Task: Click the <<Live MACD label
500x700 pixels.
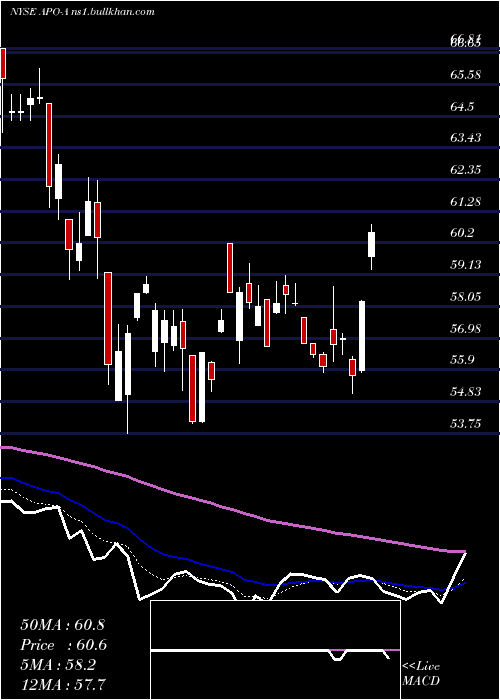Action: click(421, 673)
